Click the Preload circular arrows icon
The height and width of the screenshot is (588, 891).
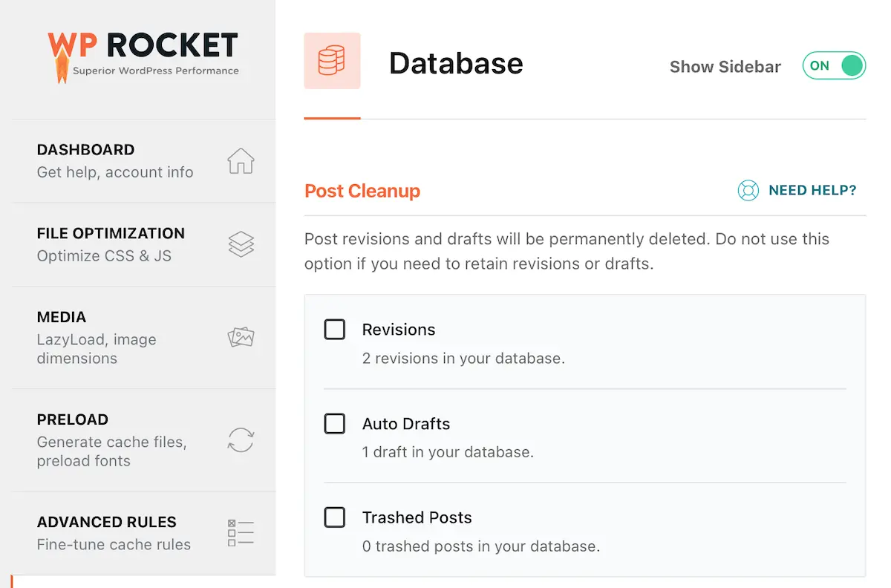[241, 440]
